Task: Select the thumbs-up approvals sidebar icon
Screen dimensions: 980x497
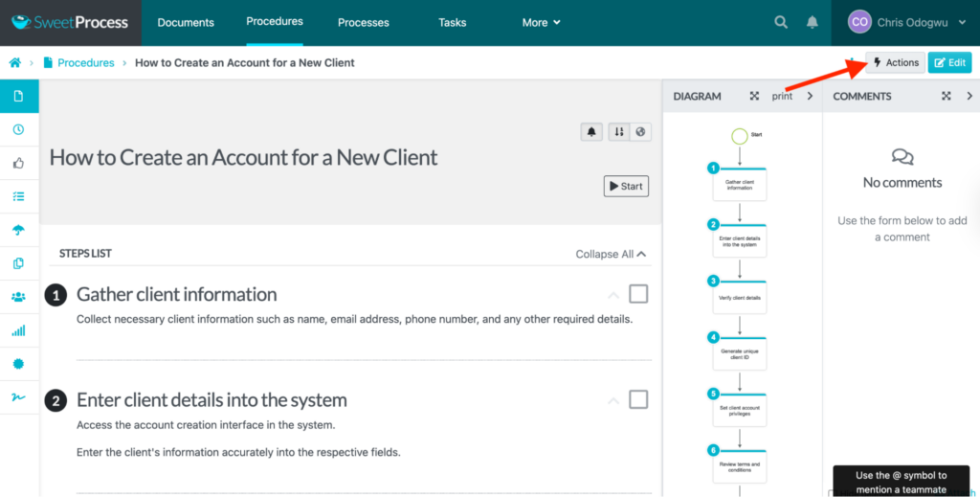Action: point(18,164)
